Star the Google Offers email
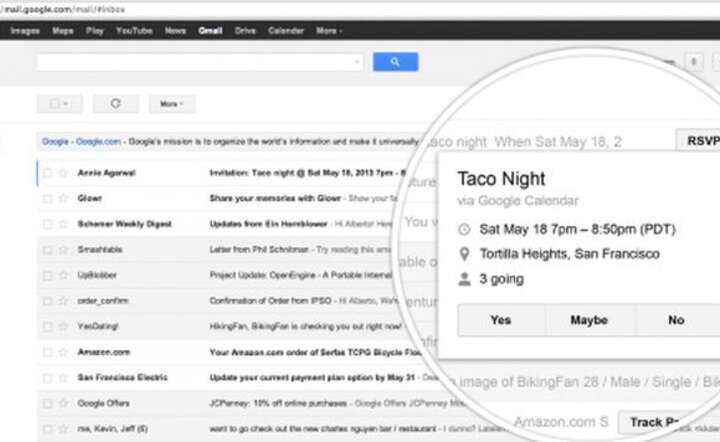Screen dimensions: 720x442 point(63,403)
